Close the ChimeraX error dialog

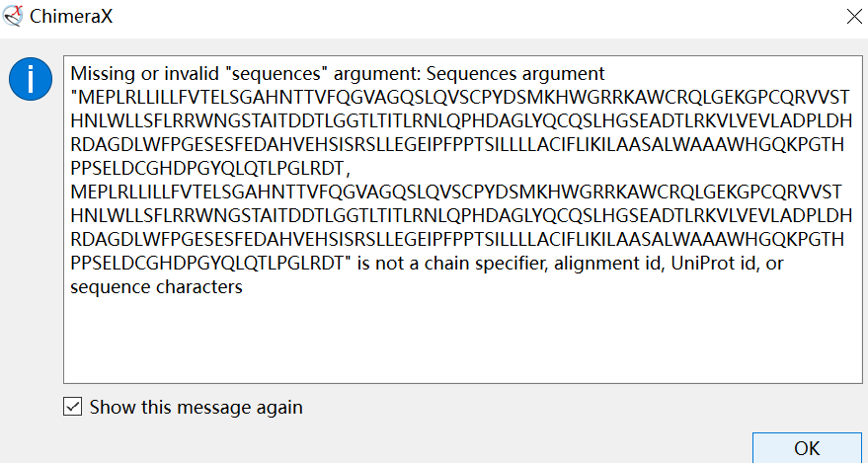pyautogui.click(x=852, y=17)
